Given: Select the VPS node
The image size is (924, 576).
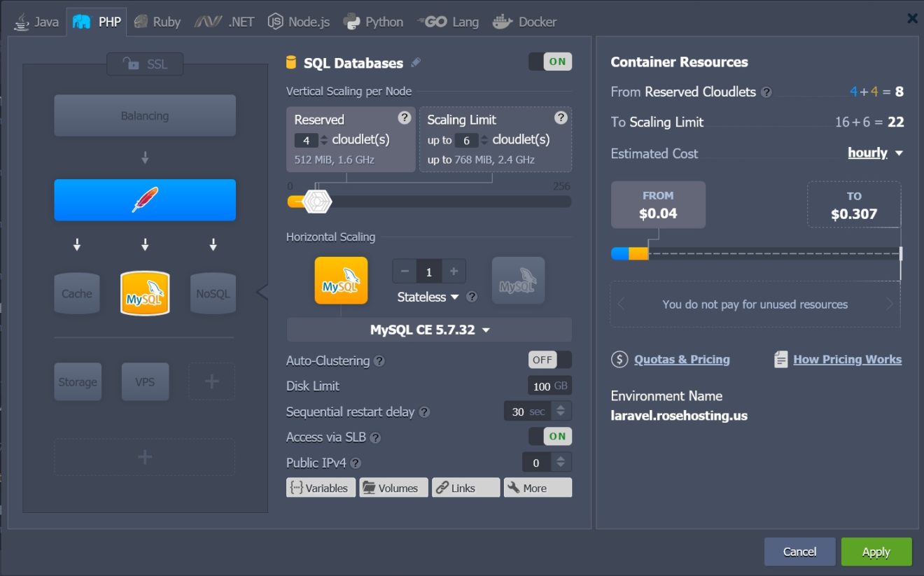Looking at the screenshot, I should pyautogui.click(x=145, y=381).
